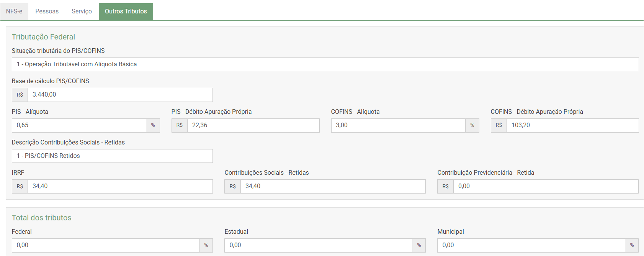This screenshot has width=644, height=256.
Task: Switch to the NFS-e tab
Action: coord(14,11)
